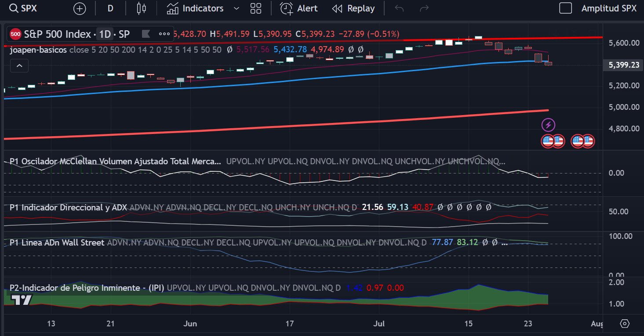The width and height of the screenshot is (644, 336).
Task: Open the three-dot more menu in legend
Action: click(164, 34)
